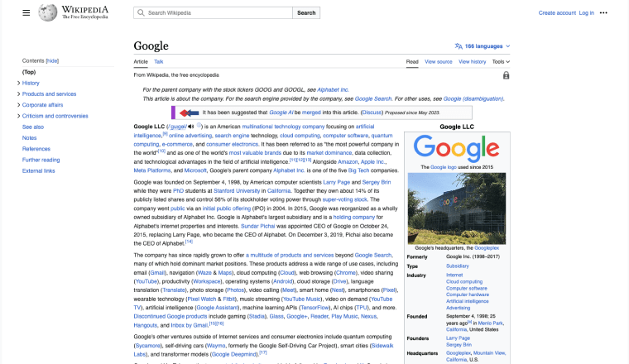Expand Products and services section
This screenshot has width=629, height=364.
(x=18, y=93)
